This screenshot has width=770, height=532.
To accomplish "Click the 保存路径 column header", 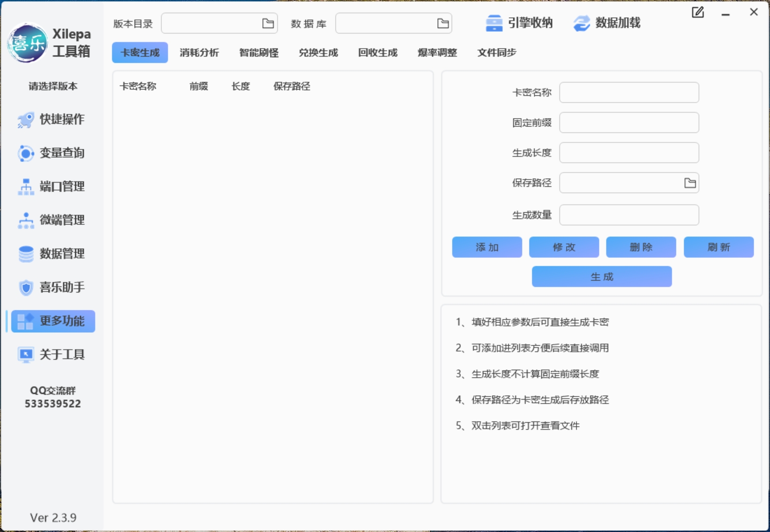I will point(292,86).
